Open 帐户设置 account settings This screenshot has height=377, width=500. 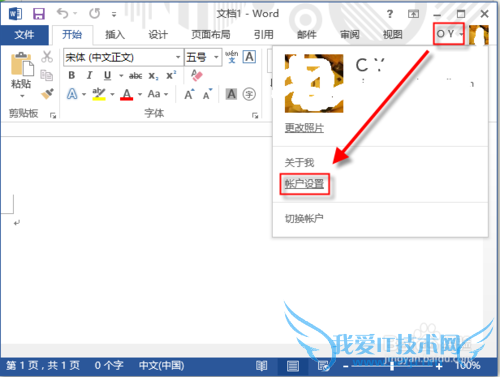click(x=304, y=184)
